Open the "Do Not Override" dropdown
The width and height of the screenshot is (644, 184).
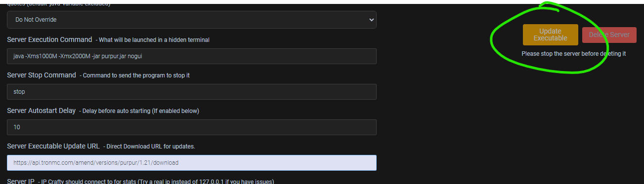click(x=191, y=20)
